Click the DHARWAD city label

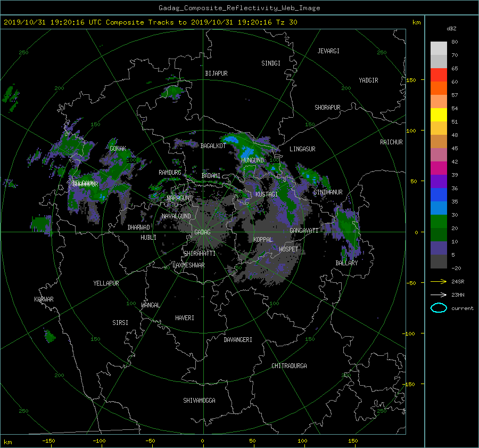pos(139,227)
